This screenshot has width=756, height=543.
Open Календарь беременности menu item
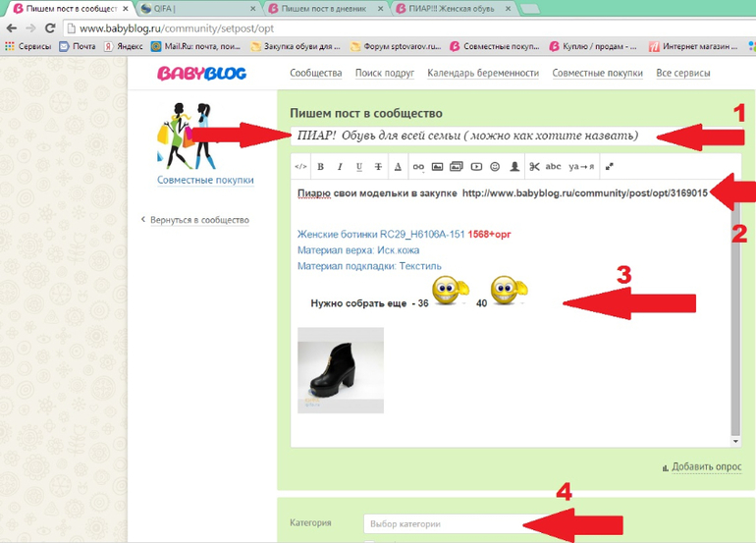[x=483, y=73]
